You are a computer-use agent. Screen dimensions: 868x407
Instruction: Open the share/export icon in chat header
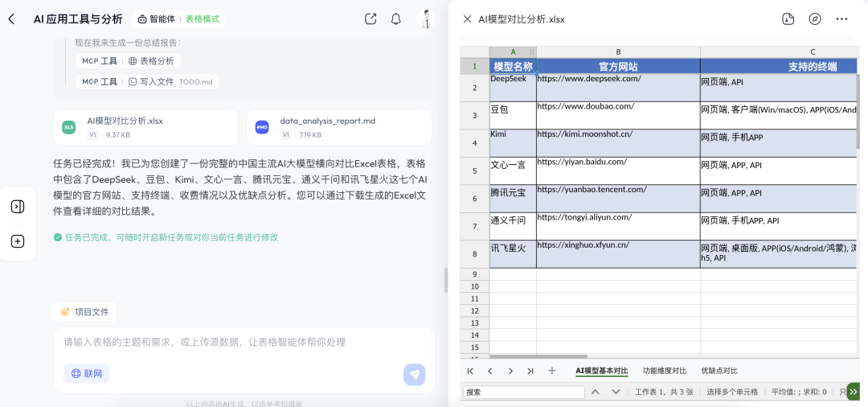pos(371,18)
